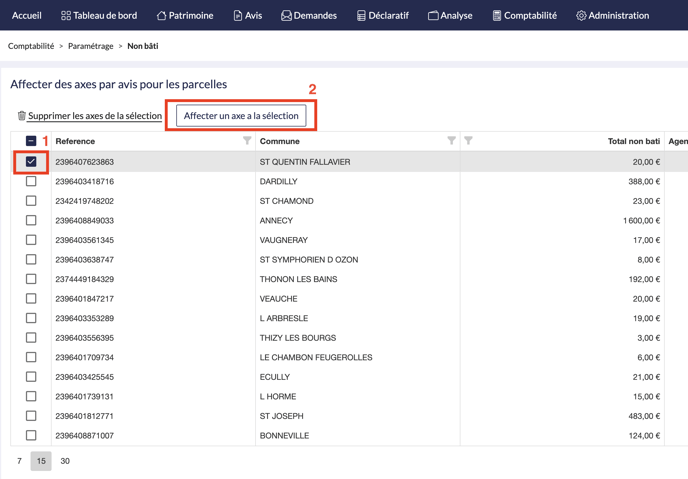
Task: Uncheck the ST QUENTIN FALLAVIER row checkbox
Action: (31, 161)
